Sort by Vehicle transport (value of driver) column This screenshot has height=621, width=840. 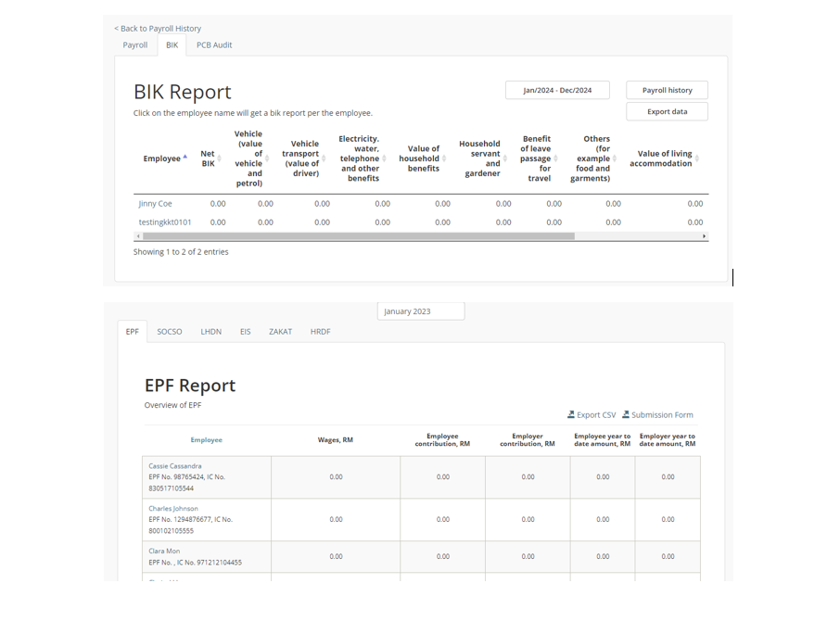tap(324, 158)
